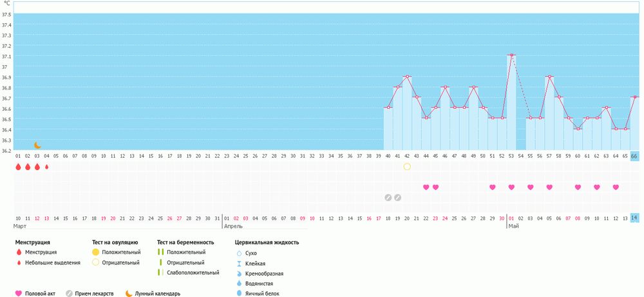Click highlighted date 14 in May
The width and height of the screenshot is (644, 297).
634,218
